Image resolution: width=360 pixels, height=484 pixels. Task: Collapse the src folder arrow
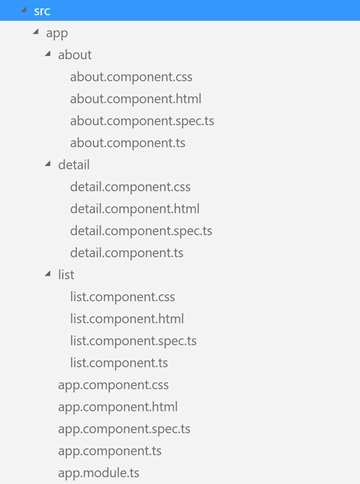click(x=24, y=10)
